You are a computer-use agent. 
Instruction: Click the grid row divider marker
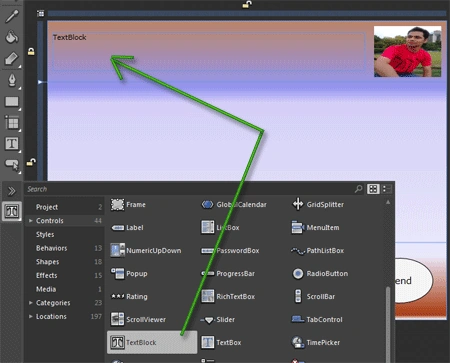pos(40,82)
